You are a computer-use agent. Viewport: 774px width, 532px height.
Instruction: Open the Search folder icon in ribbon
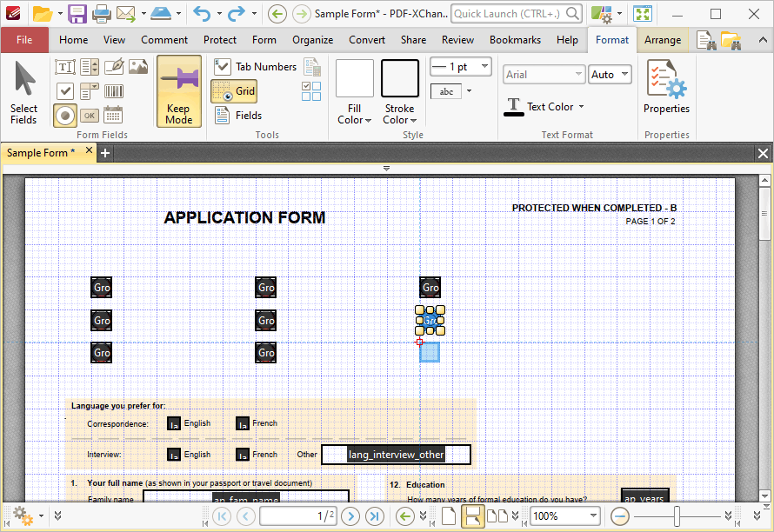(x=731, y=41)
